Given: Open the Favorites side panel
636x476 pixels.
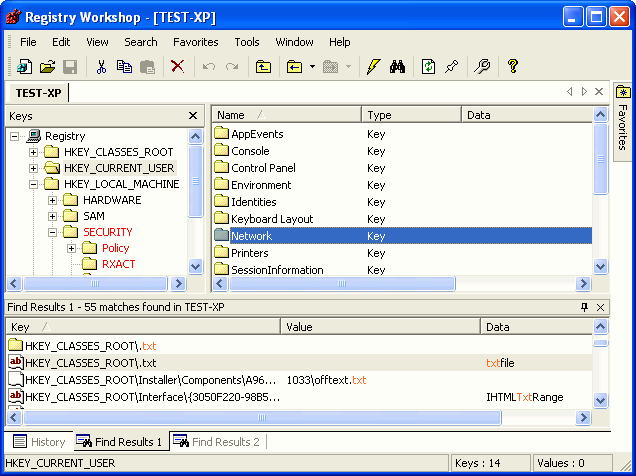Looking at the screenshot, I should 623,122.
